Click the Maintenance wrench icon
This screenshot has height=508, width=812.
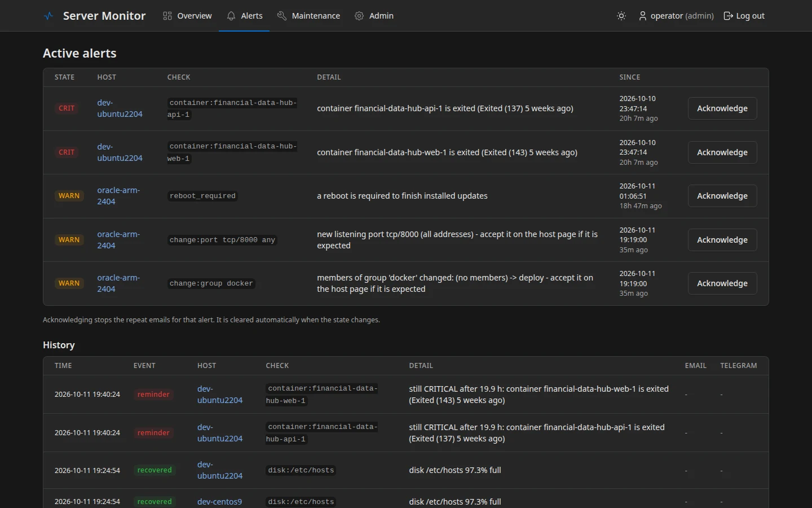(282, 16)
